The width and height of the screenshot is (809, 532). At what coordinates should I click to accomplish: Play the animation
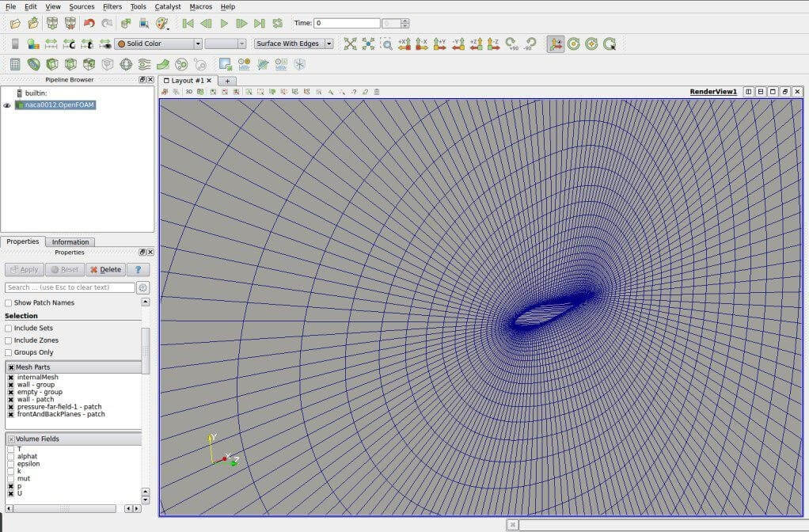click(224, 23)
